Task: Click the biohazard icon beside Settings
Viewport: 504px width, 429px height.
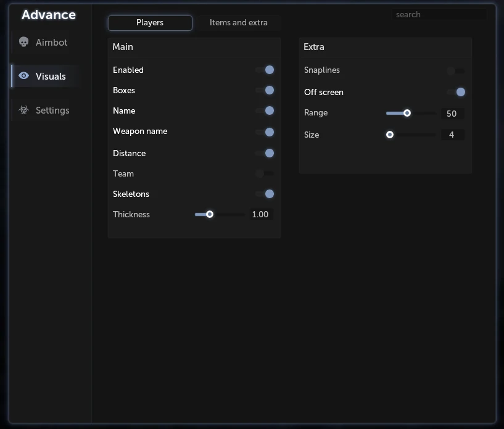Action: [24, 110]
